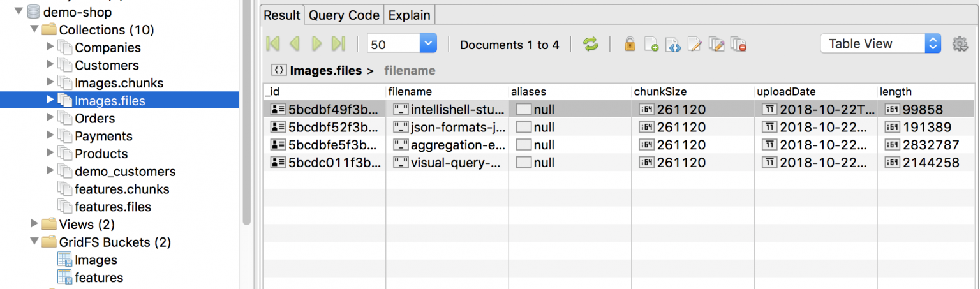The height and width of the screenshot is (289, 980).
Task: Switch to the Query Code tab
Action: click(x=344, y=15)
